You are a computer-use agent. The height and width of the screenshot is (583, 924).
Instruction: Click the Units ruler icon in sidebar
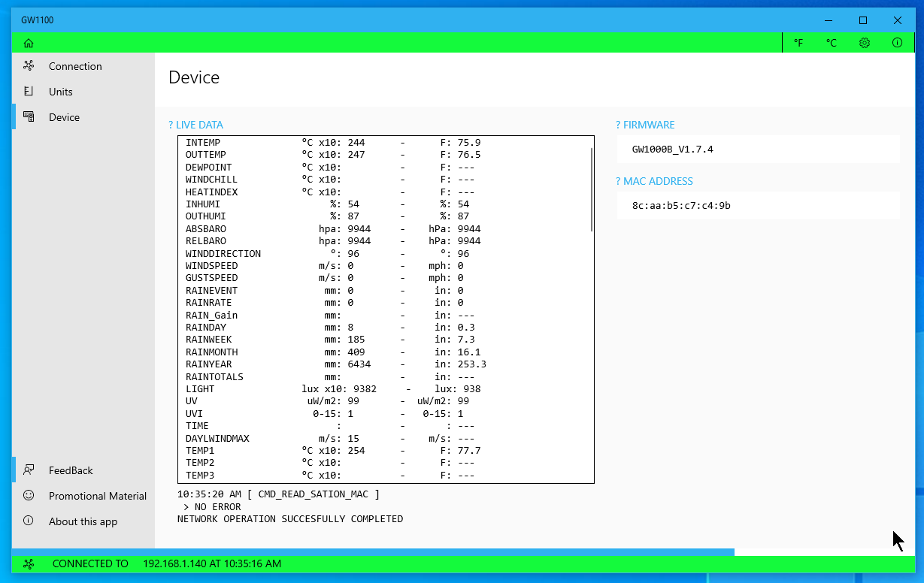[x=29, y=92]
